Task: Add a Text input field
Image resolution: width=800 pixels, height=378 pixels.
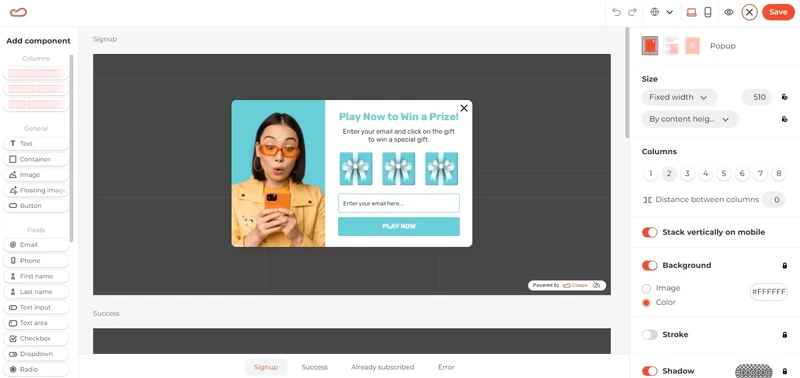Action: pyautogui.click(x=36, y=308)
